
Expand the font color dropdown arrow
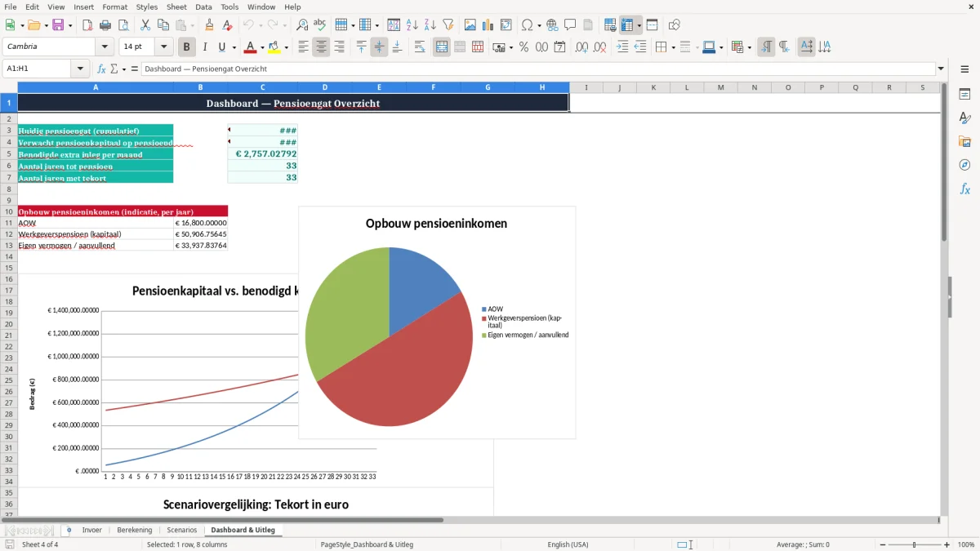(x=261, y=47)
